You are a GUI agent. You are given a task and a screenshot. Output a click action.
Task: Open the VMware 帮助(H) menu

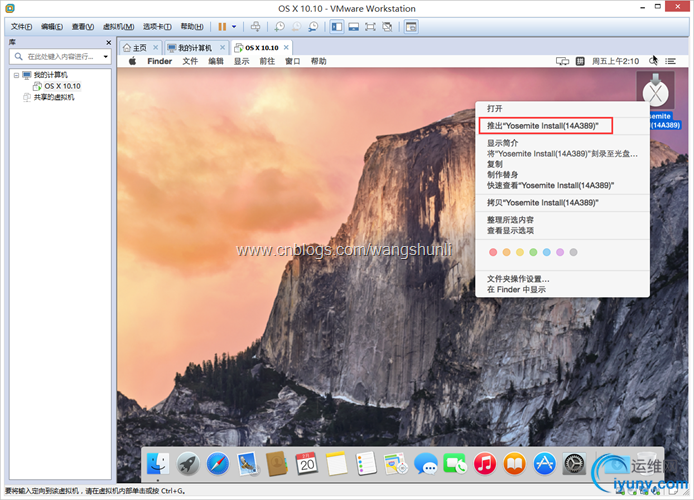coord(192,27)
